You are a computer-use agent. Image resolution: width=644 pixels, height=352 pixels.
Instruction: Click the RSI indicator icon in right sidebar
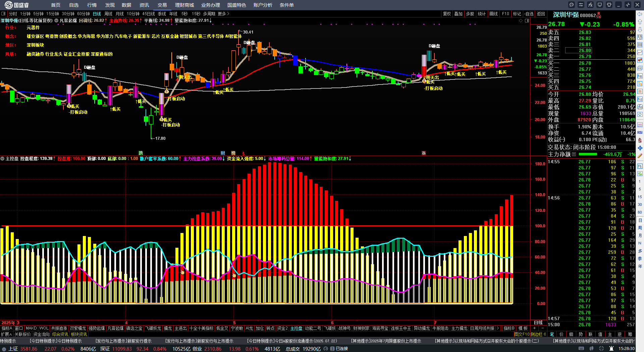640,132
